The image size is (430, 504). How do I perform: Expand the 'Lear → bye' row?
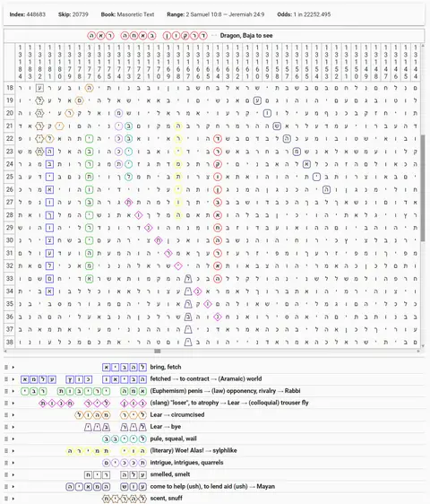[x=13, y=427]
